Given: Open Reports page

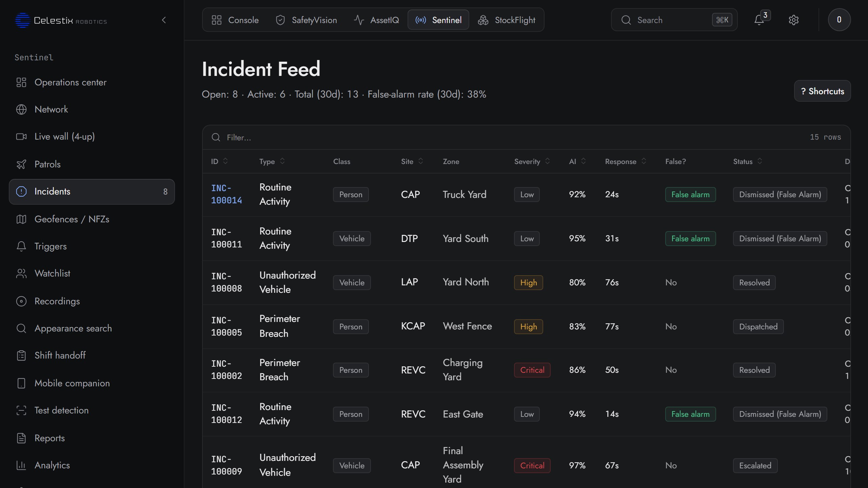Looking at the screenshot, I should 92,438.
